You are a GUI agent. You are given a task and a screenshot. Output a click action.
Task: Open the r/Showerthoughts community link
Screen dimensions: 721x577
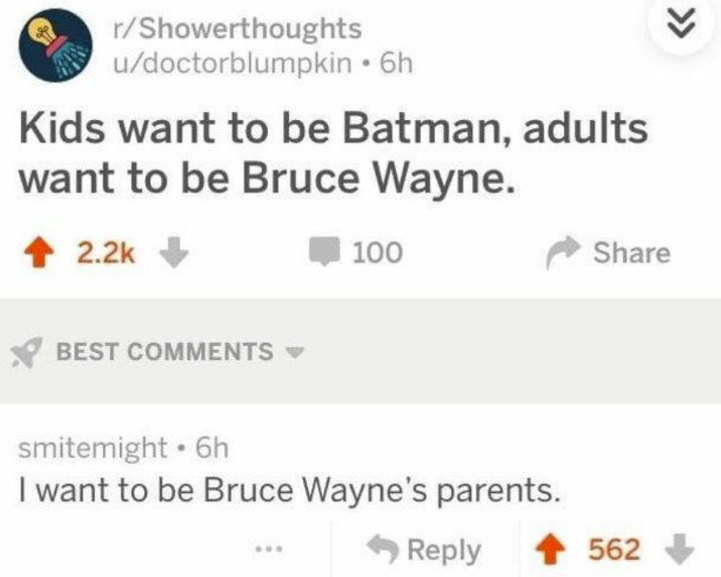tap(236, 30)
